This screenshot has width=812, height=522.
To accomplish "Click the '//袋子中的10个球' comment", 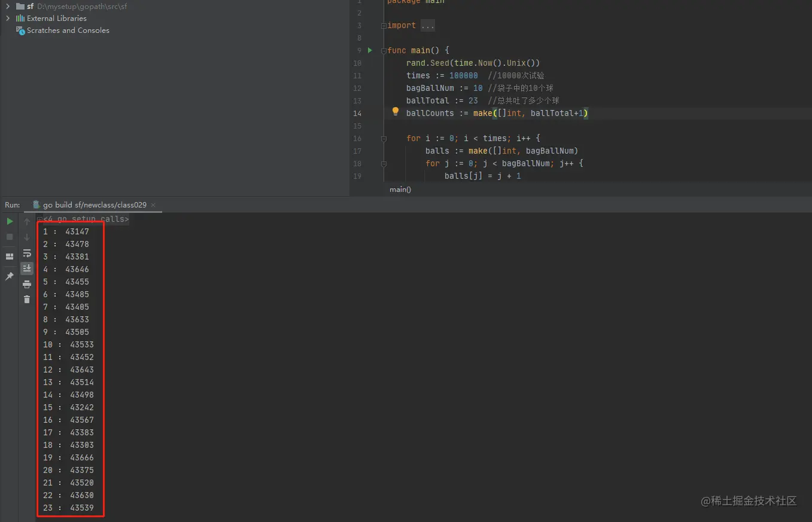I will (521, 88).
